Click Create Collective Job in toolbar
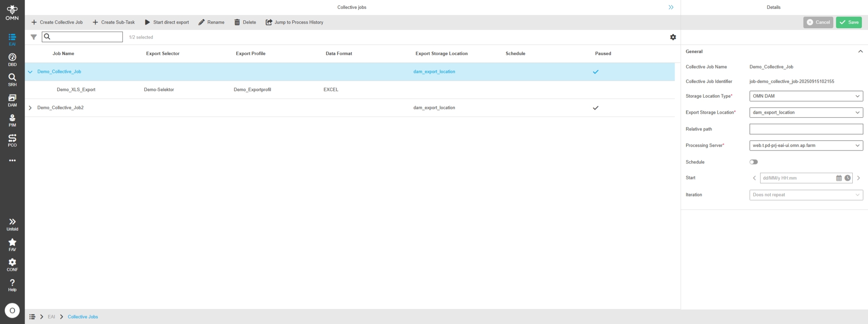Image resolution: width=868 pixels, height=324 pixels. (57, 22)
